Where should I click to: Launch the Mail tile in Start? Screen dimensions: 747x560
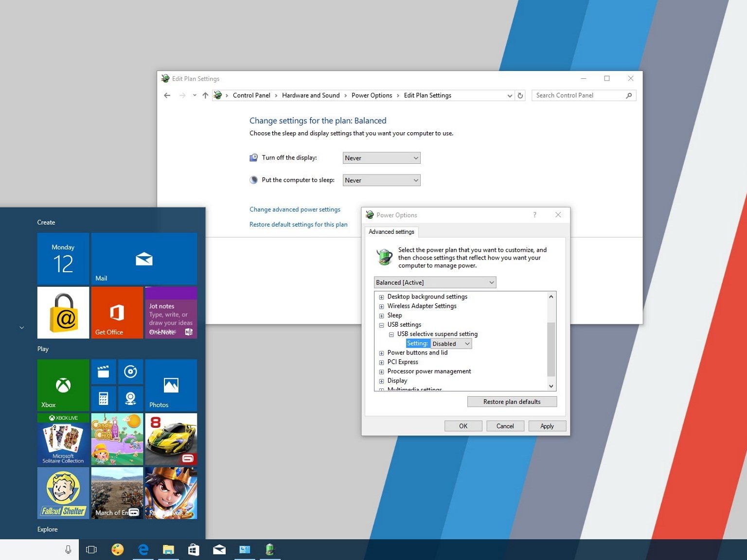tap(144, 259)
